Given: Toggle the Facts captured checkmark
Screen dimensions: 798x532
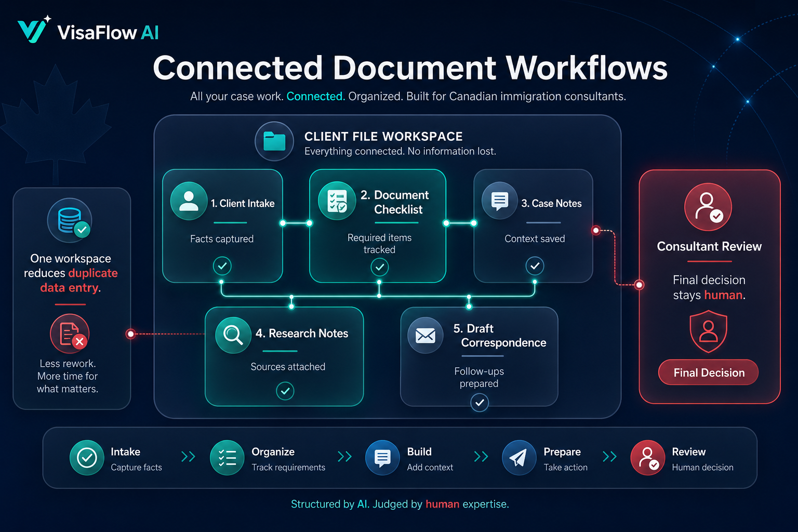Looking at the screenshot, I should pos(222,266).
